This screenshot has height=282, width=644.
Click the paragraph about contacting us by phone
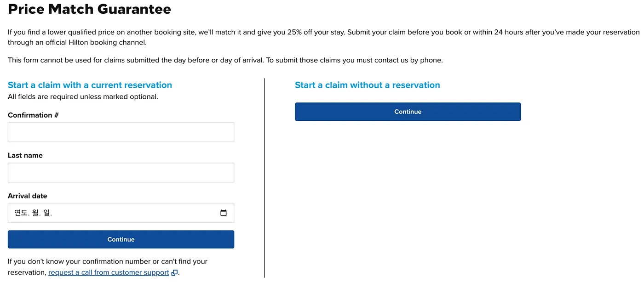tap(225, 60)
